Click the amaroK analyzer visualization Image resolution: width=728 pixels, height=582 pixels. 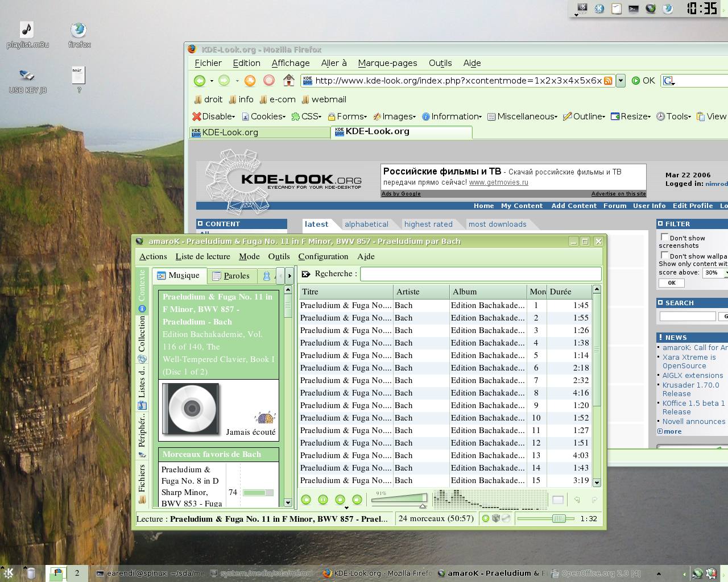(x=490, y=500)
